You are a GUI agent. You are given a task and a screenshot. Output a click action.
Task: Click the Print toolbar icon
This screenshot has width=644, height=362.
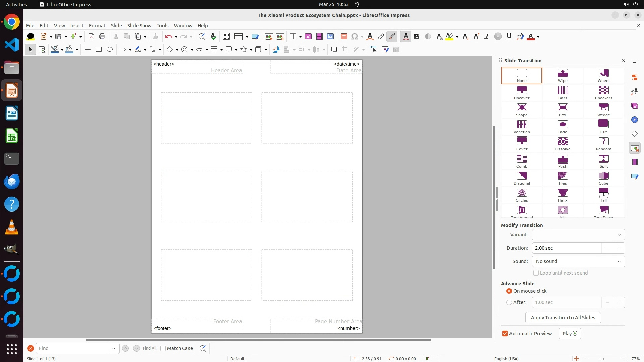coord(102,37)
